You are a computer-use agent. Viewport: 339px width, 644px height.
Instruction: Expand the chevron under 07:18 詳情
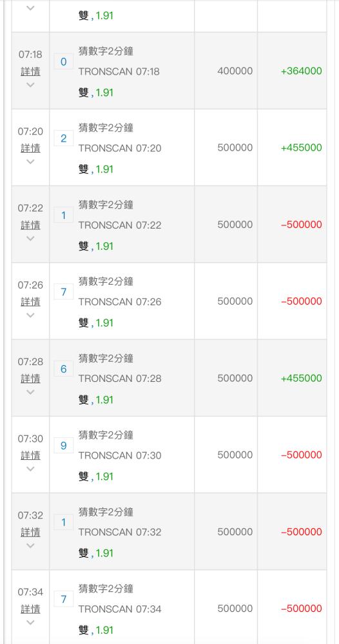30,85
